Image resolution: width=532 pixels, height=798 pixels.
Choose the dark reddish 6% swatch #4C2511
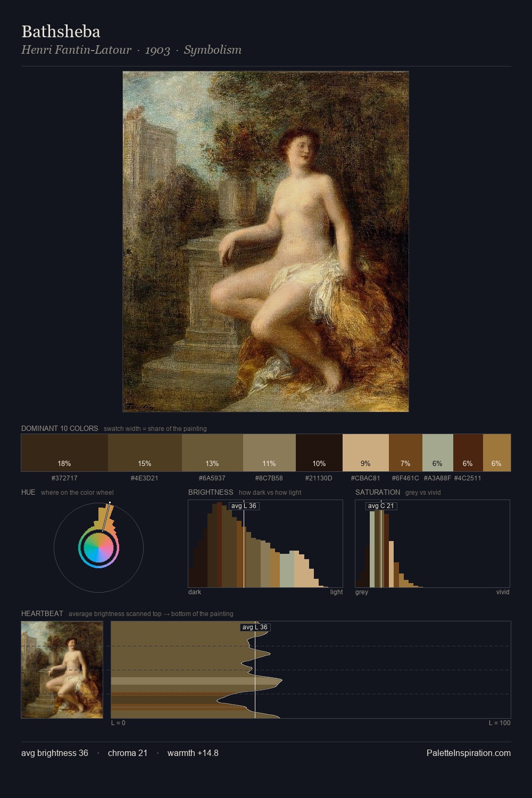point(468,453)
